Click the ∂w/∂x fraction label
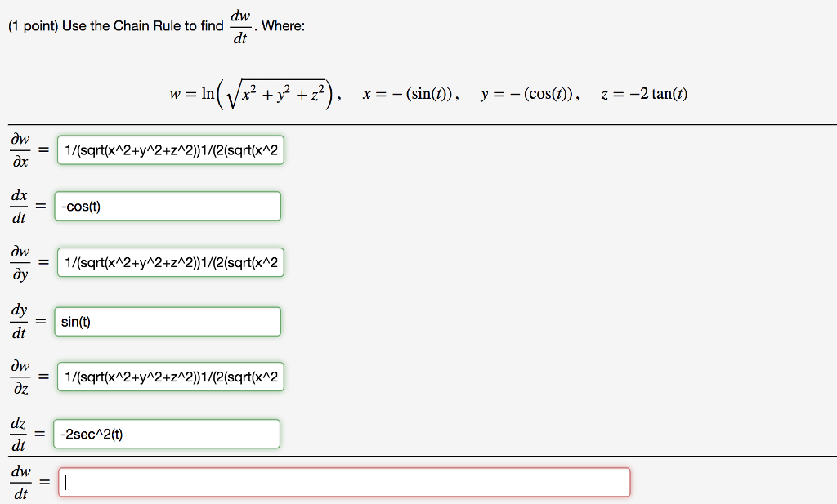This screenshot has width=837, height=504. pyautogui.click(x=20, y=150)
